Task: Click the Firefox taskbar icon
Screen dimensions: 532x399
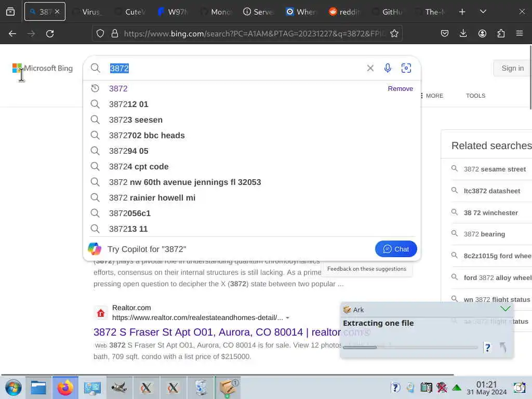Action: coord(65,388)
